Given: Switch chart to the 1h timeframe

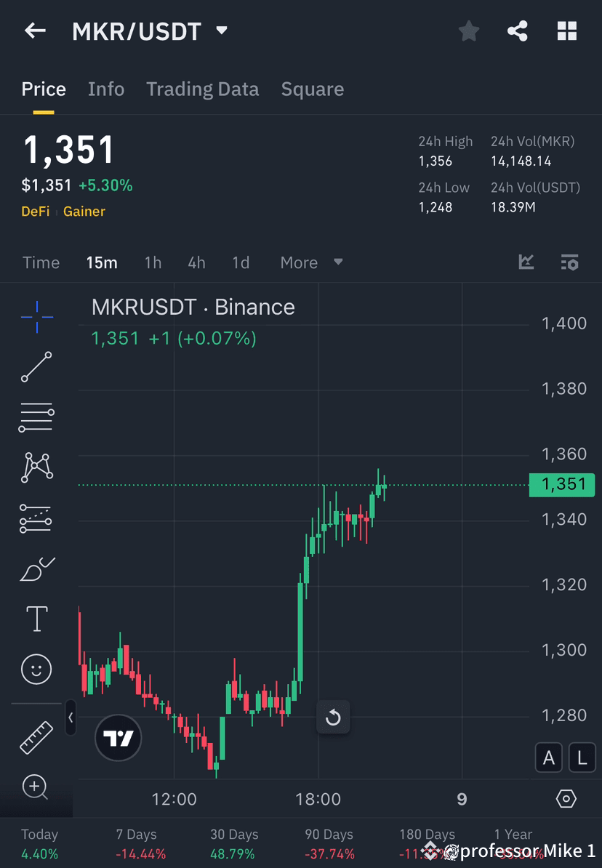Looking at the screenshot, I should click(x=153, y=262).
